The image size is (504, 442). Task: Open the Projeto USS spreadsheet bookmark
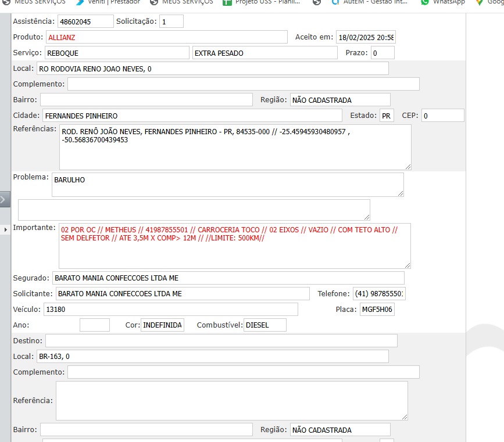coord(261,2)
